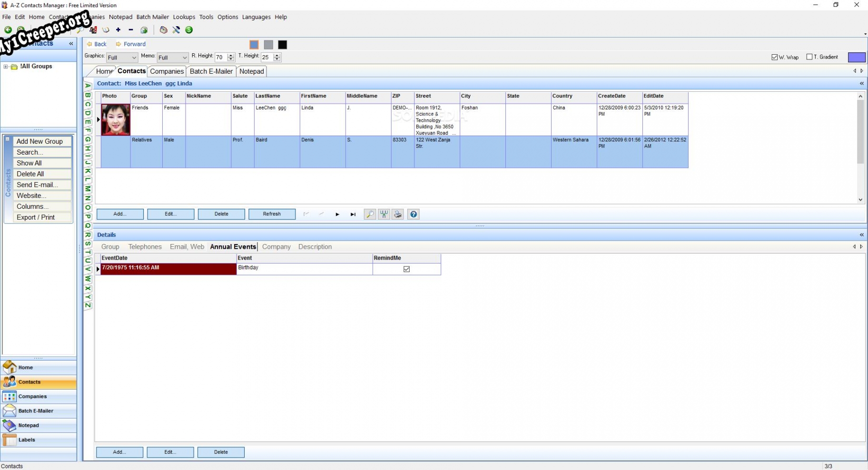Image resolution: width=868 pixels, height=470 pixels.
Task: Open the Graphics dropdown
Action: point(122,58)
